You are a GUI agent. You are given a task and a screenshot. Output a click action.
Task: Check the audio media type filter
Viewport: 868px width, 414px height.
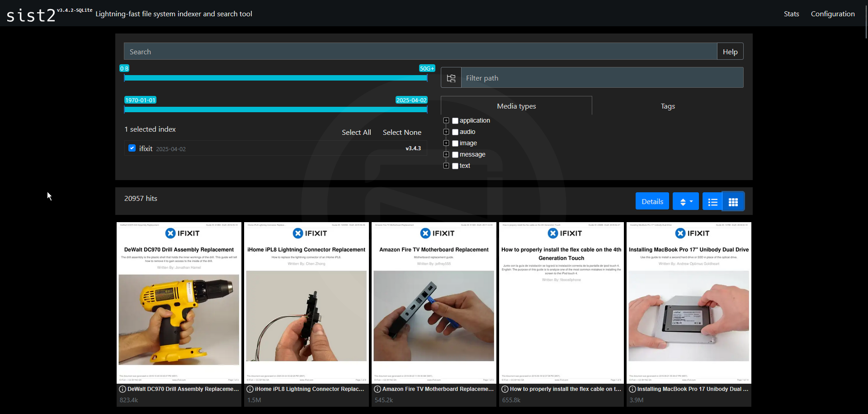point(455,132)
